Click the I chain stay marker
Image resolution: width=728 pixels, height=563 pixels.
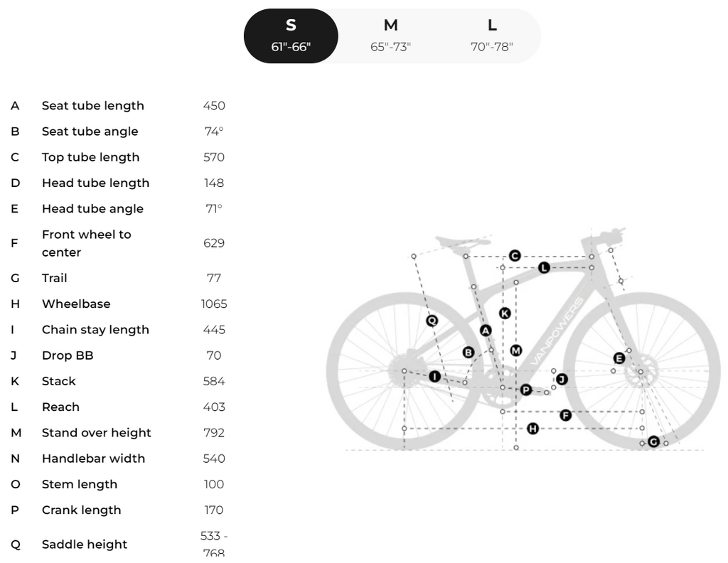(x=434, y=377)
